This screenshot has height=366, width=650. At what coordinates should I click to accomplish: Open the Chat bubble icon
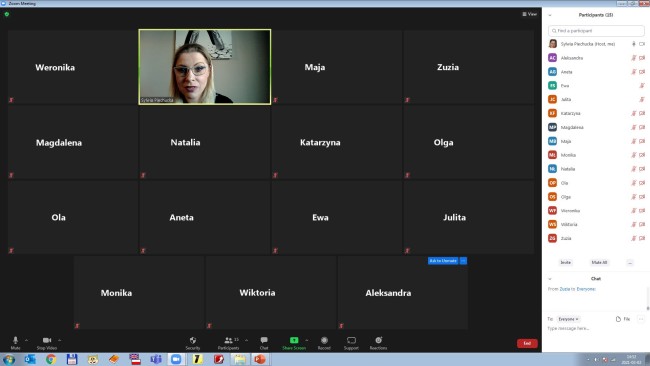(264, 340)
